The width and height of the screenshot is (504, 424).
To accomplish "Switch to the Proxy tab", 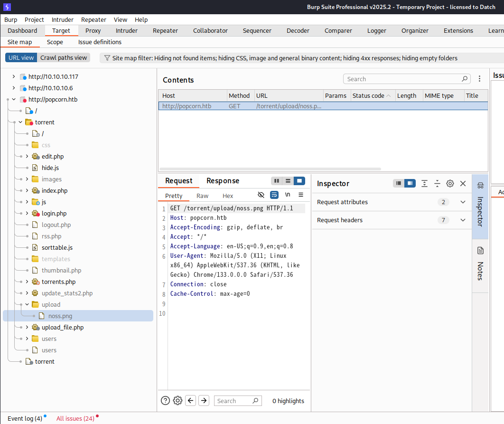I will 93,30.
